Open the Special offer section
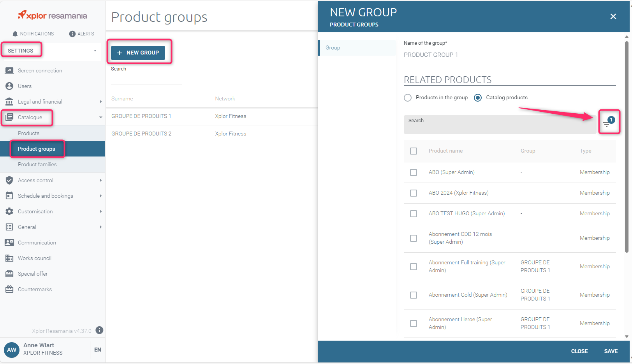This screenshot has width=632, height=364. click(x=33, y=274)
